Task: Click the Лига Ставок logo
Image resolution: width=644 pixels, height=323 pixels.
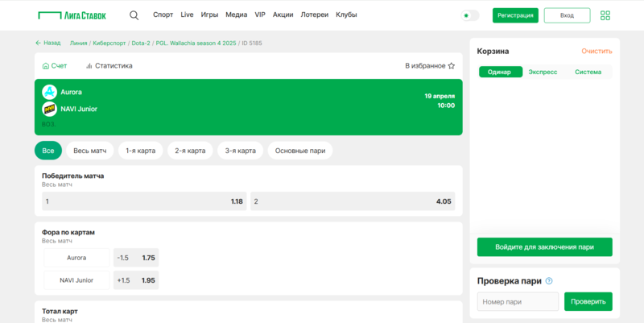Action: tap(72, 15)
